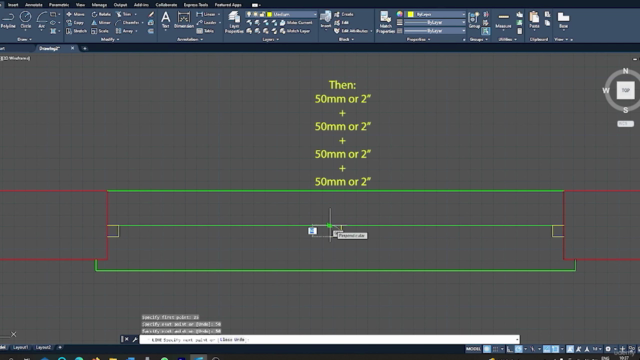Toggle polar tracking in status bar
640x360 pixels.
(x=518, y=349)
